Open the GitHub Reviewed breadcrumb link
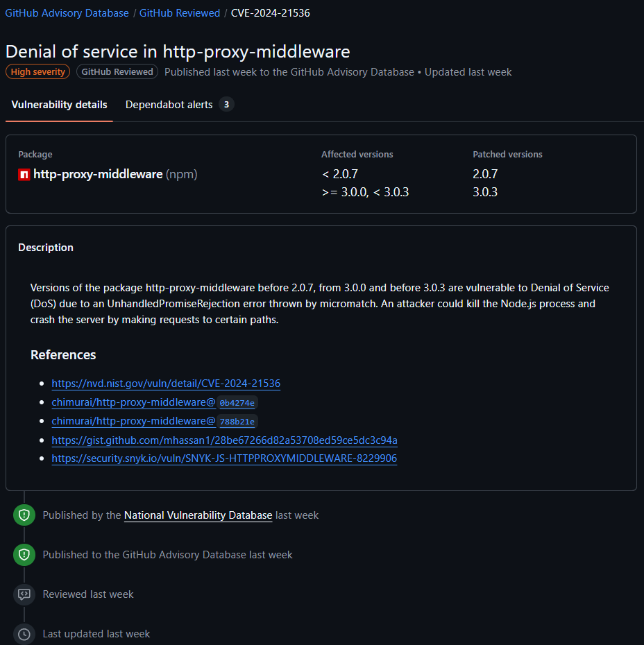 pyautogui.click(x=179, y=12)
